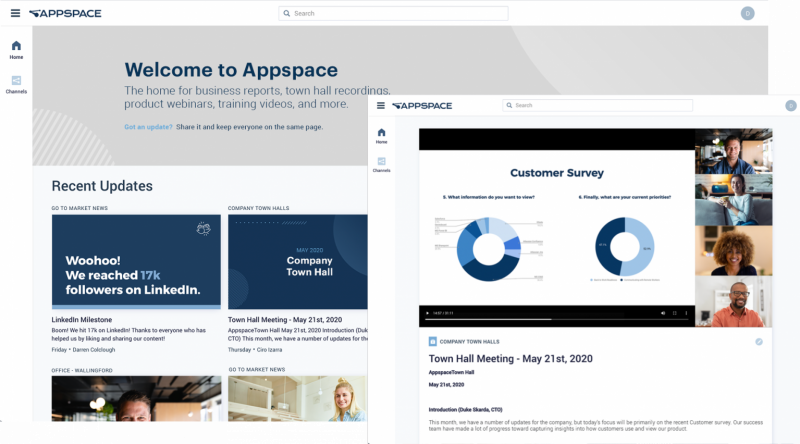Click the search field in the front window
This screenshot has width=800, height=444.
(597, 105)
